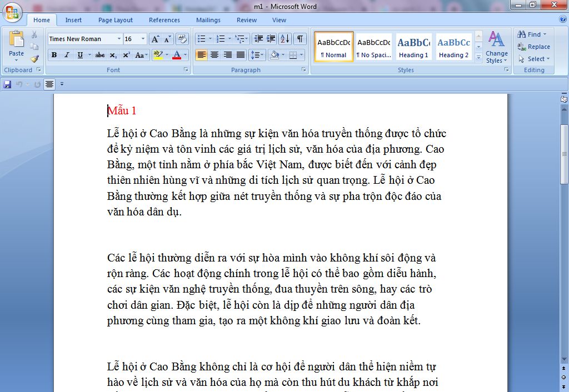Open Line Spacing options
Viewport: 569px width, 392px height.
257,55
